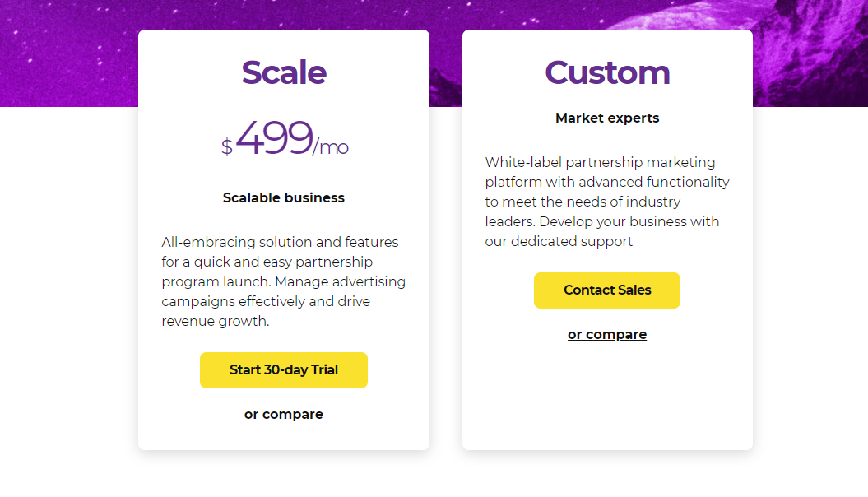The height and width of the screenshot is (497, 868).
Task: Click the dollar sign before the price
Action: pos(226,146)
